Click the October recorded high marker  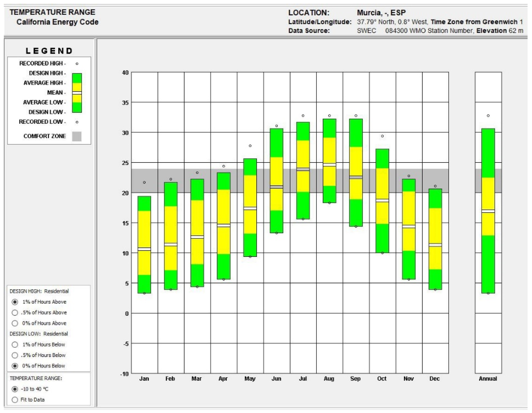[383, 136]
